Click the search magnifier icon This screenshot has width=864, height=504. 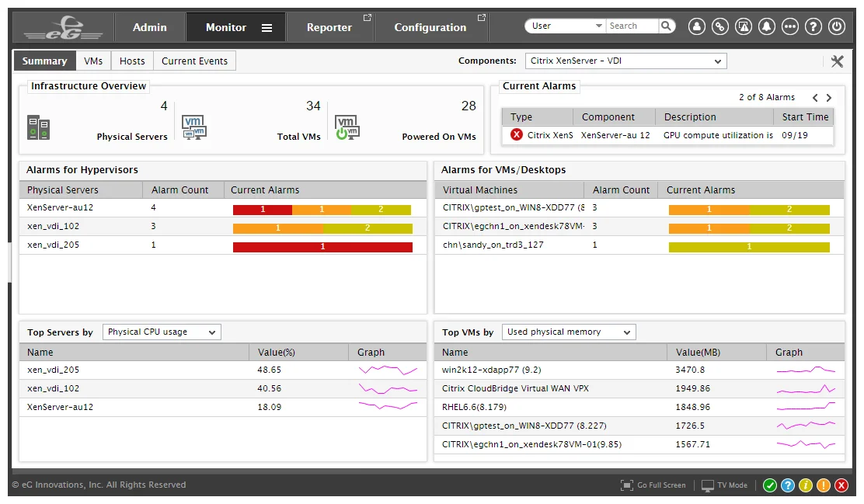(666, 26)
